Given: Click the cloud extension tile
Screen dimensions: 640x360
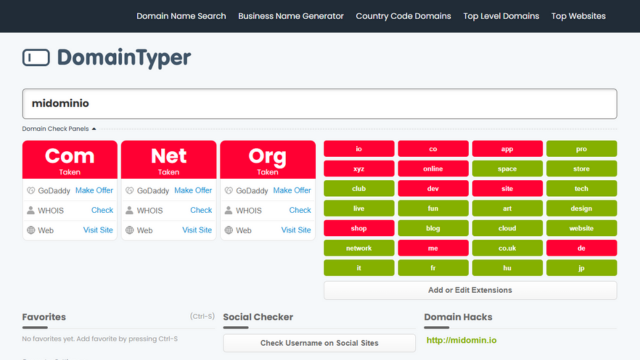Looking at the screenshot, I should click(x=507, y=228).
